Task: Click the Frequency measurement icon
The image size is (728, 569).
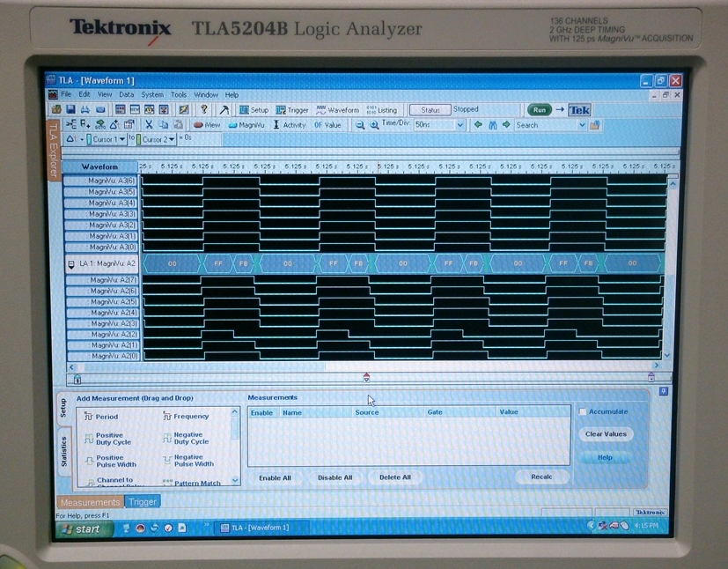Action: tap(167, 417)
